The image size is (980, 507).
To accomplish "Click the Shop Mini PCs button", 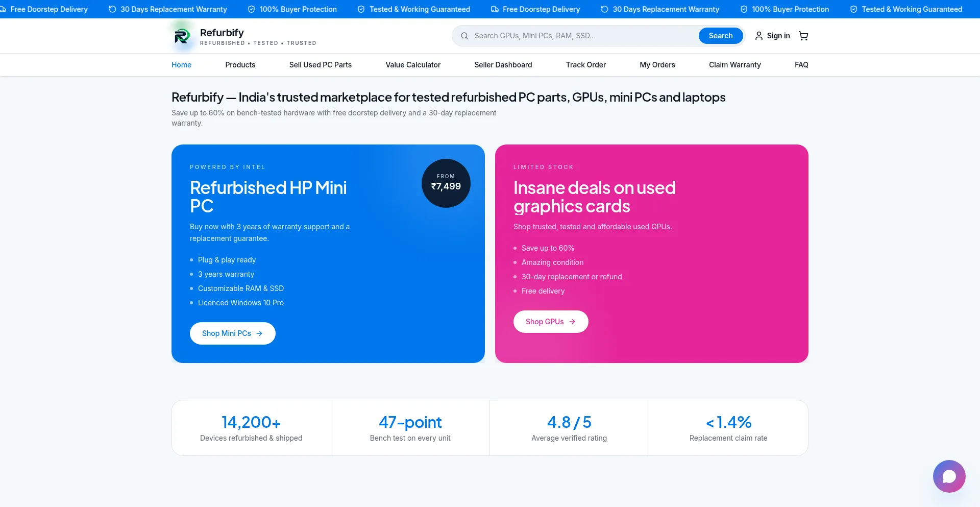I will [233, 333].
